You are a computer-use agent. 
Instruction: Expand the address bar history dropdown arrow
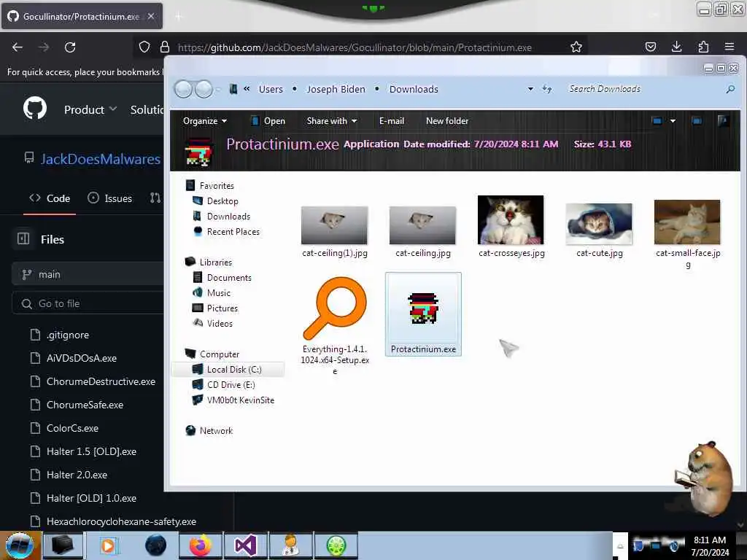530,89
